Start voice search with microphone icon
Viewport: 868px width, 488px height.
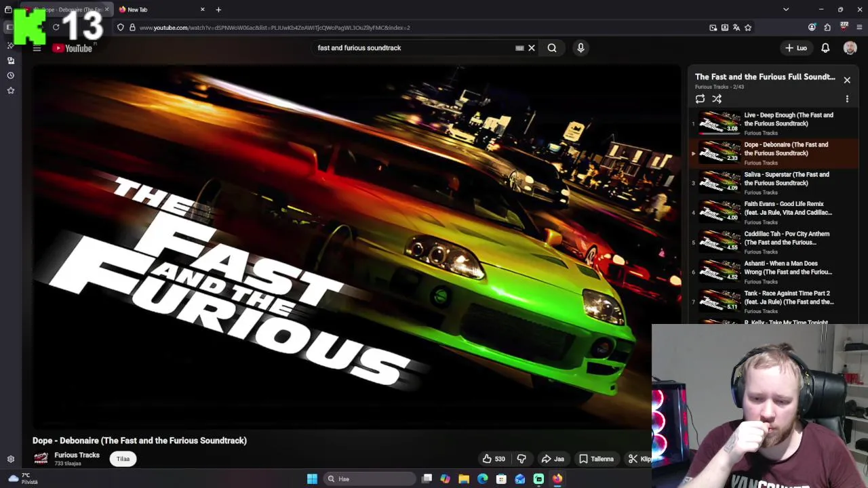pyautogui.click(x=580, y=48)
